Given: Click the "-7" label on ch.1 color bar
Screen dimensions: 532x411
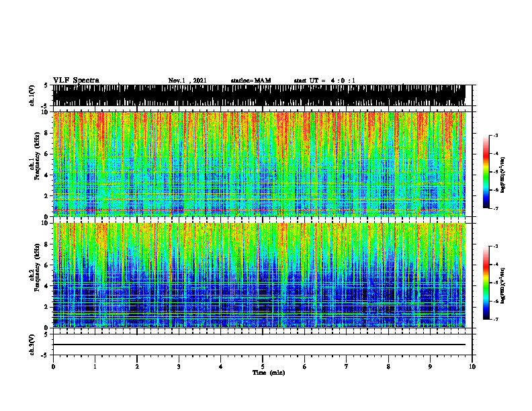Looking at the screenshot, I should pyautogui.click(x=496, y=208).
